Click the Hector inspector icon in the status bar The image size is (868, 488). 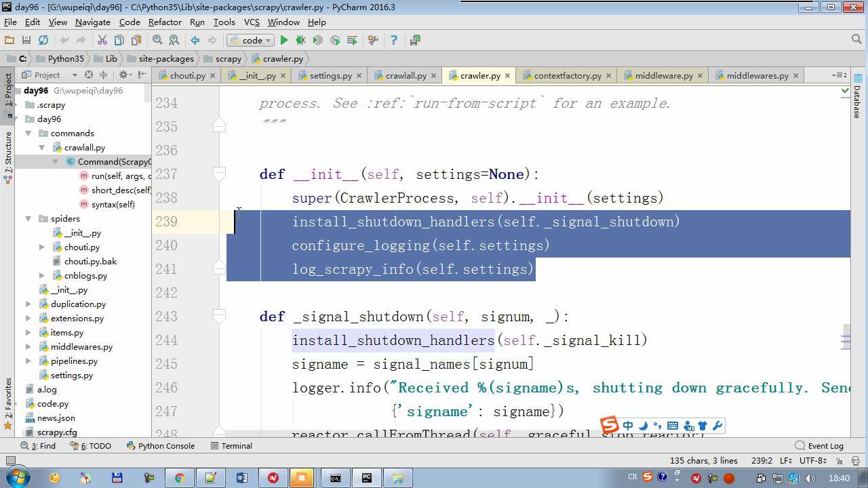click(856, 460)
